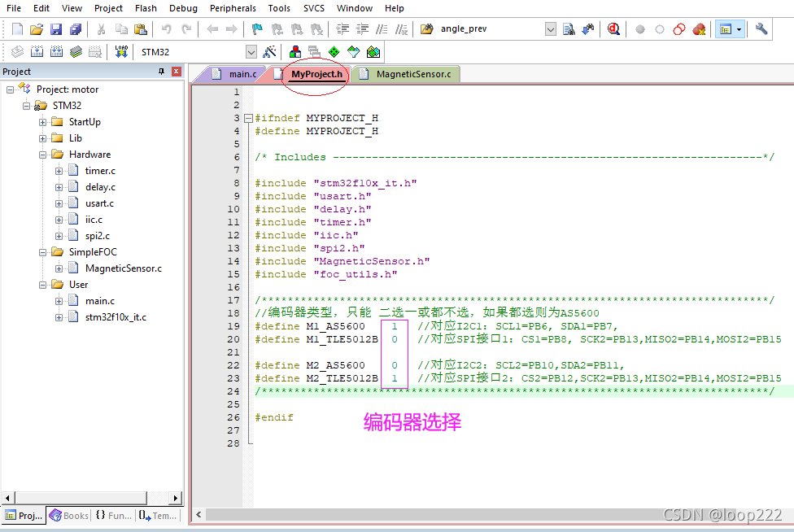Open pack installer icon
Image resolution: width=794 pixels, height=532 pixels.
[x=373, y=51]
